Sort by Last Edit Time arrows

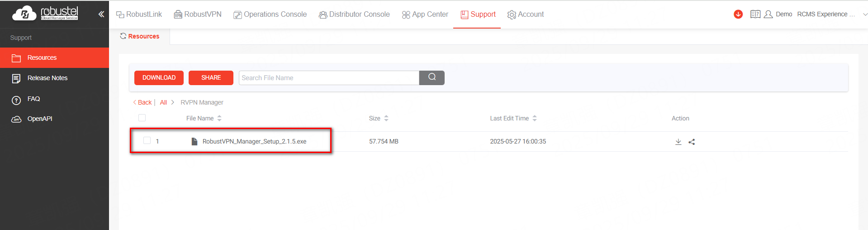535,118
